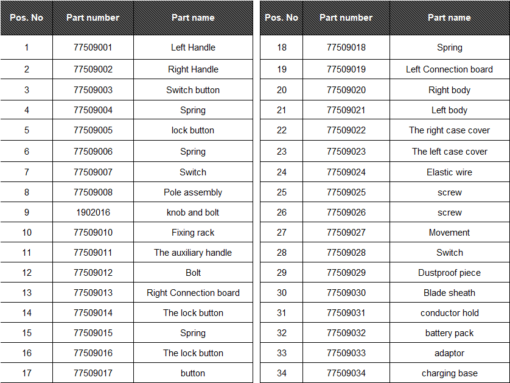Click the Right Connection board cell
This screenshot has width=510, height=383.
pos(193,293)
